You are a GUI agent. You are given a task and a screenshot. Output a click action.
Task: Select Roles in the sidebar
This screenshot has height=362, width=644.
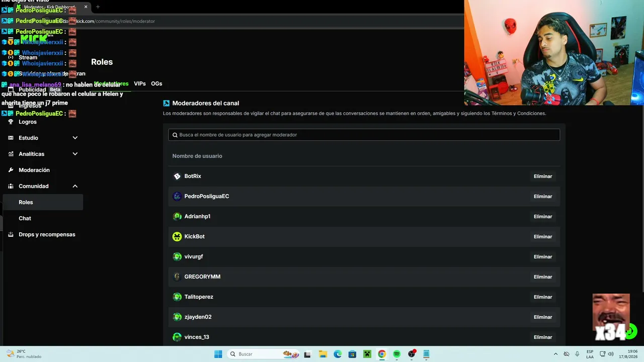43,202
